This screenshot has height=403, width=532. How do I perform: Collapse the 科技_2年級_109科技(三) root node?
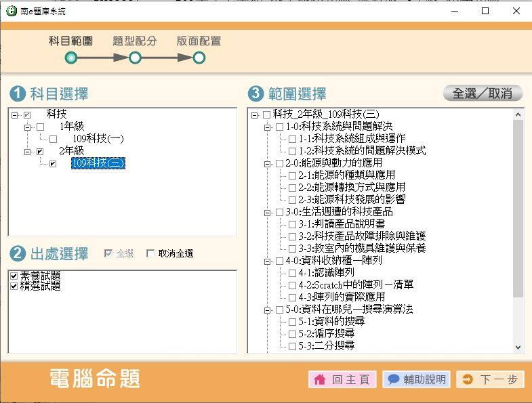254,115
